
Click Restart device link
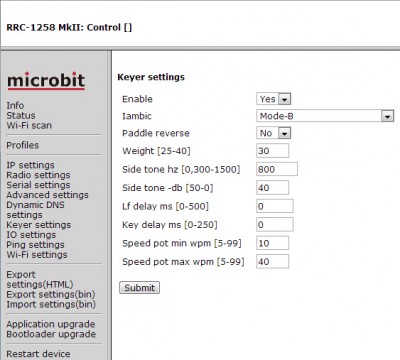pyautogui.click(x=38, y=354)
